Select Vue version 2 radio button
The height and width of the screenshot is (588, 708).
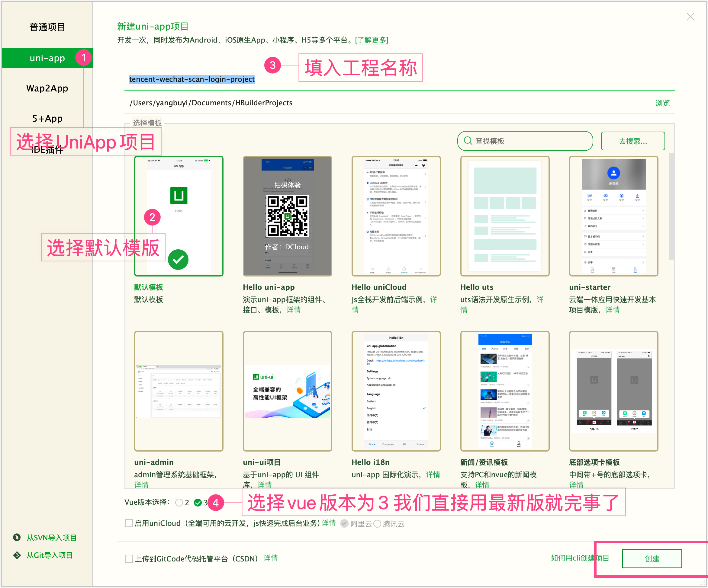click(x=179, y=503)
